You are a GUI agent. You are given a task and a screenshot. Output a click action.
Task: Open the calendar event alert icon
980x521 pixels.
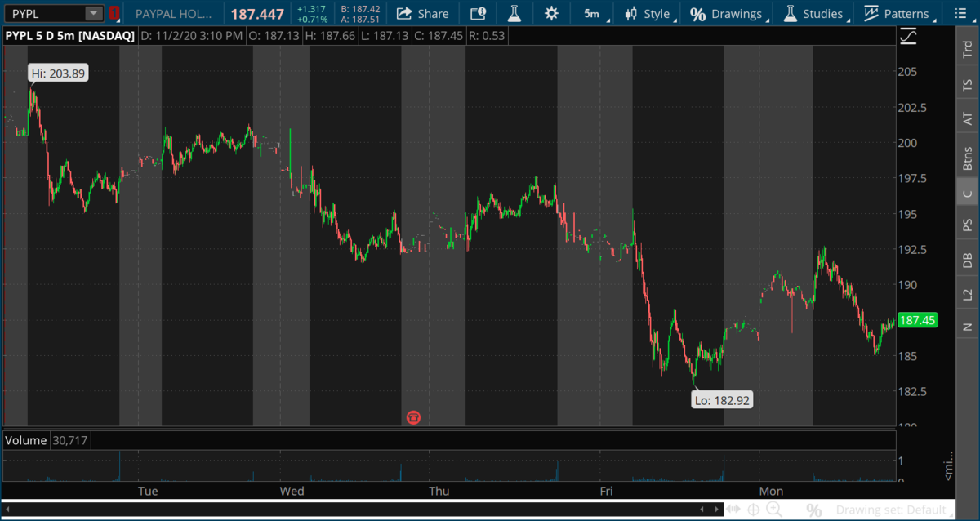click(478, 14)
